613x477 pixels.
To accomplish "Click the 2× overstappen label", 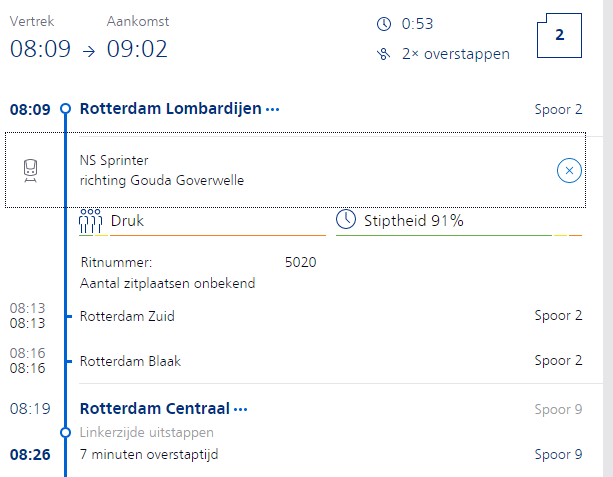I will [456, 54].
